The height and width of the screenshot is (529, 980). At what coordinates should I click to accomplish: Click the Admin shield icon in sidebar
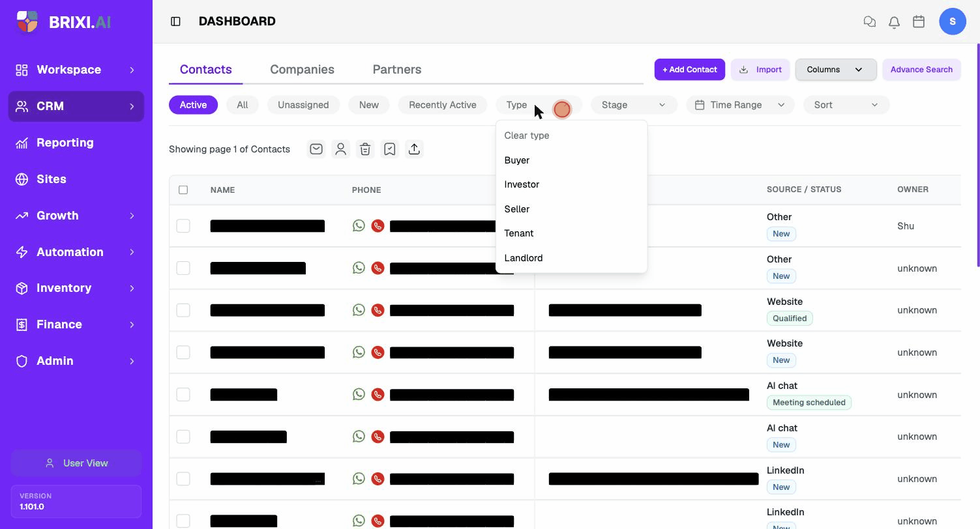(x=22, y=361)
